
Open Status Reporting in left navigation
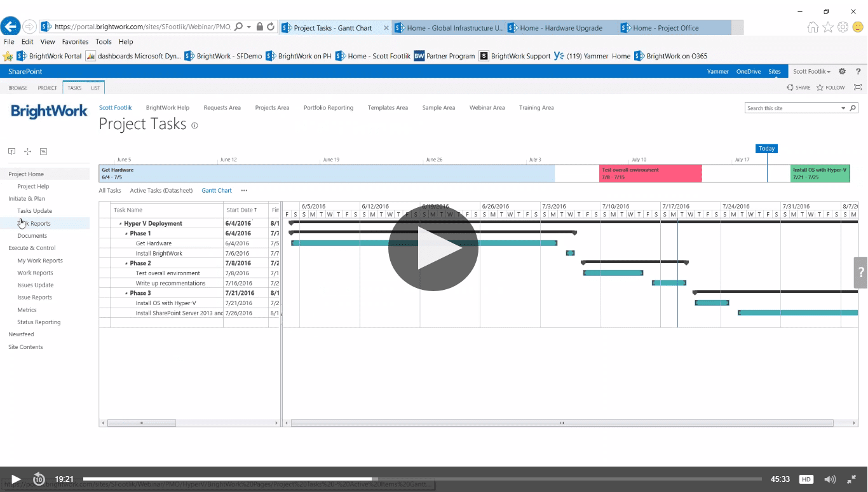39,322
